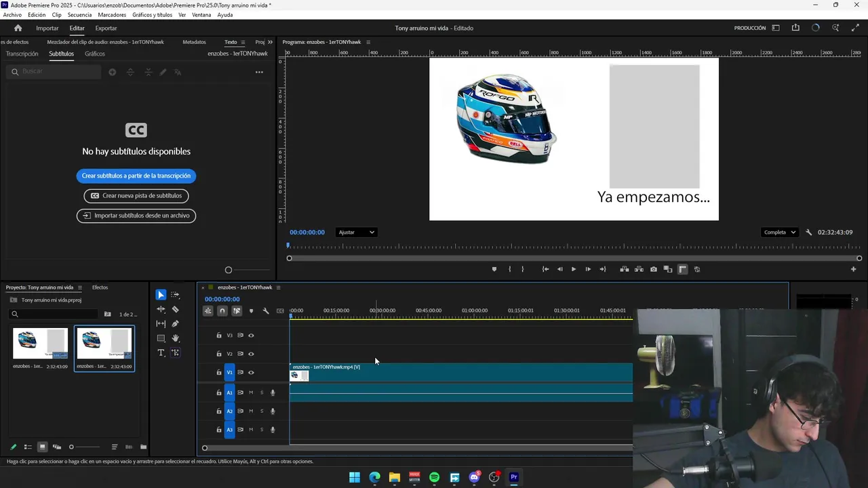
Task: Select the Slip tool
Action: [x=161, y=324]
